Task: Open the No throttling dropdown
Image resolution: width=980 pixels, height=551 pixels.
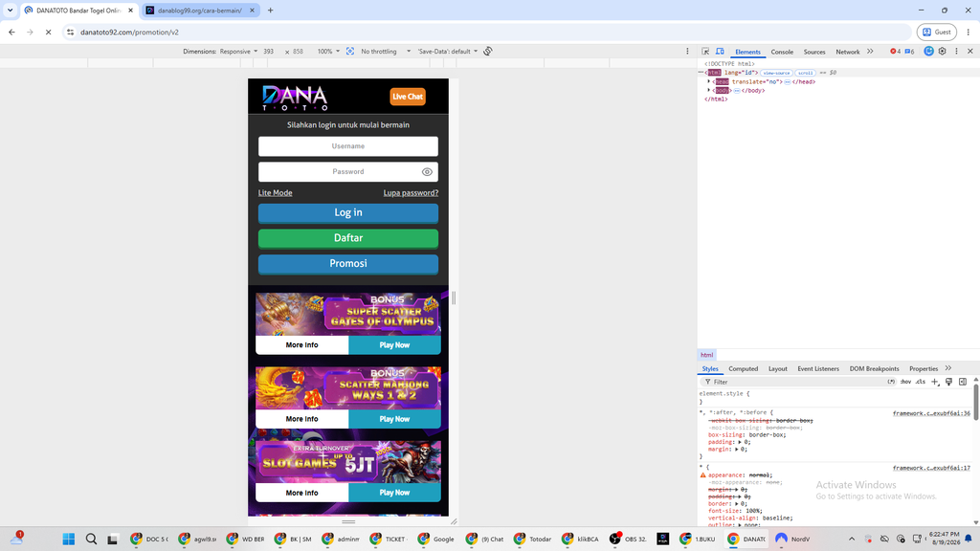Action: [386, 52]
